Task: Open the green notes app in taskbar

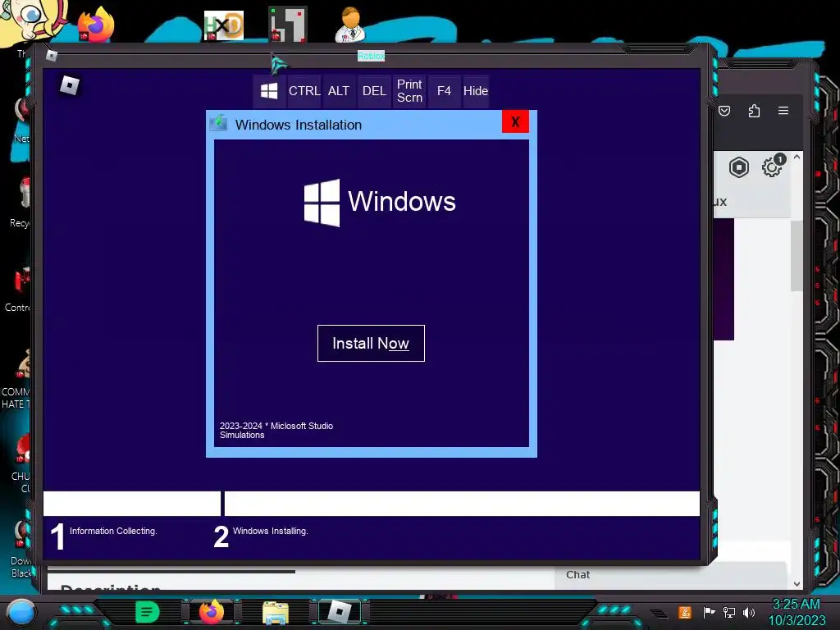Action: point(148,612)
